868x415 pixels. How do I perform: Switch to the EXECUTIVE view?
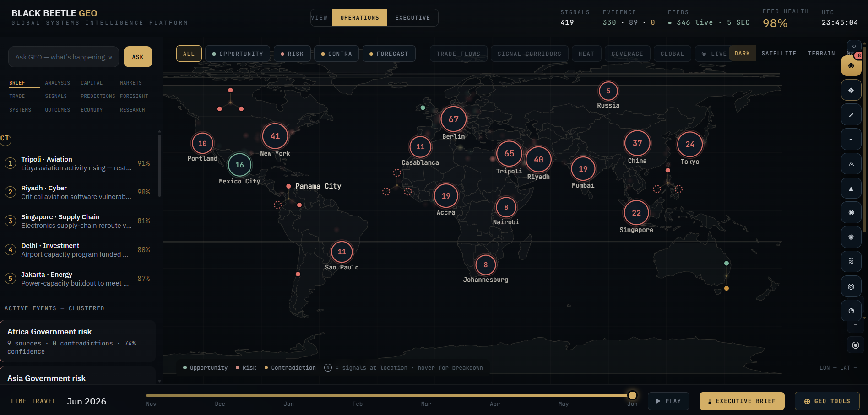coord(412,17)
